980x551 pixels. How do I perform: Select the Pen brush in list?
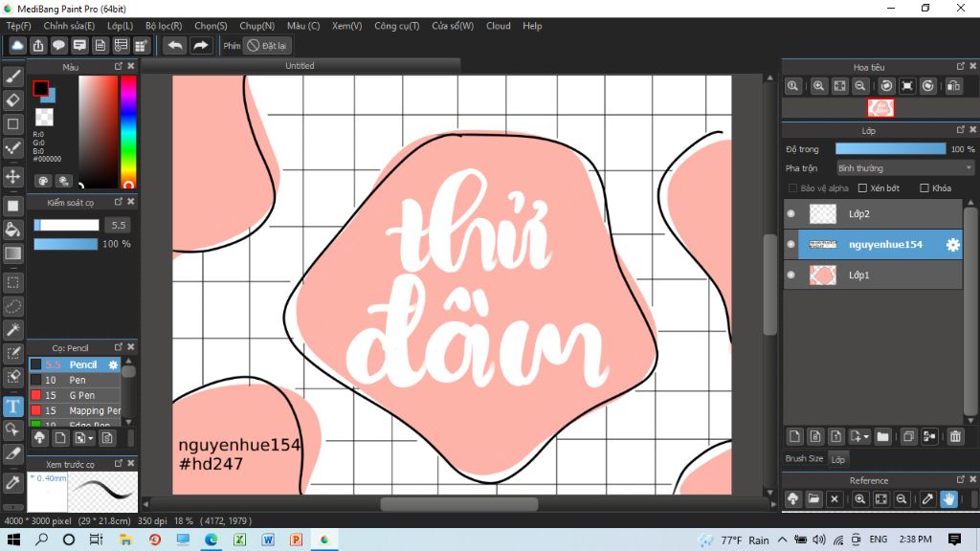pos(75,380)
